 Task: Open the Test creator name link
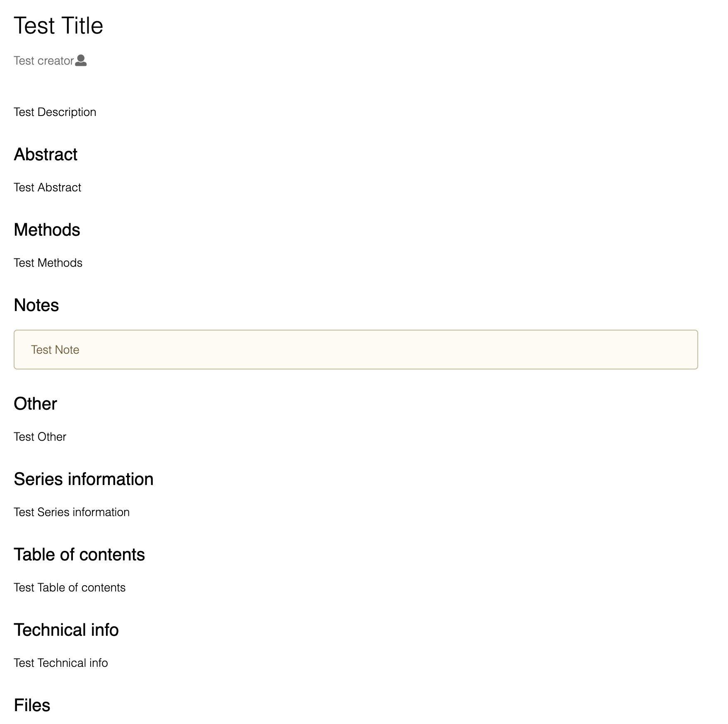[x=44, y=60]
